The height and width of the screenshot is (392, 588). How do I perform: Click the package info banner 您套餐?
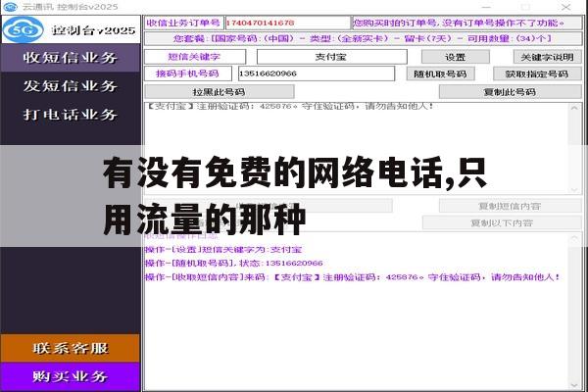point(363,38)
